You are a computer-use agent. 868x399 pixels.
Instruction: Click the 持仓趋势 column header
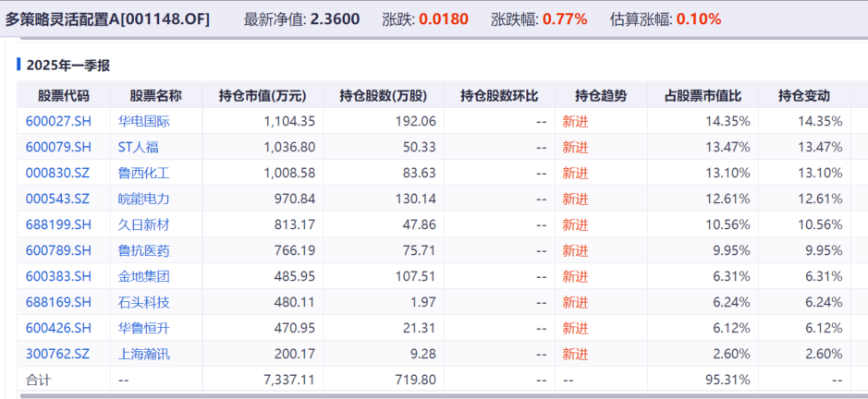pyautogui.click(x=600, y=95)
